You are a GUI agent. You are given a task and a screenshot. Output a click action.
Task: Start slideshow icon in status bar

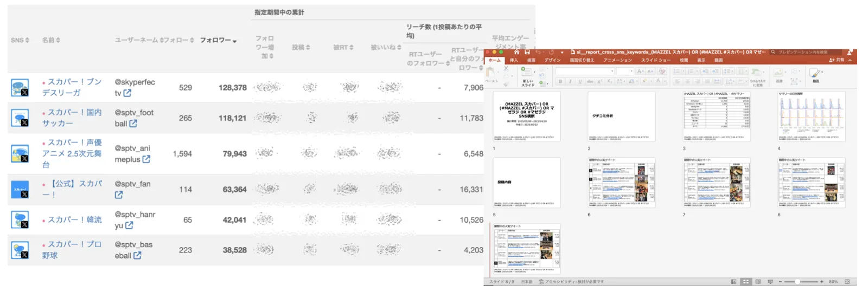(770, 282)
